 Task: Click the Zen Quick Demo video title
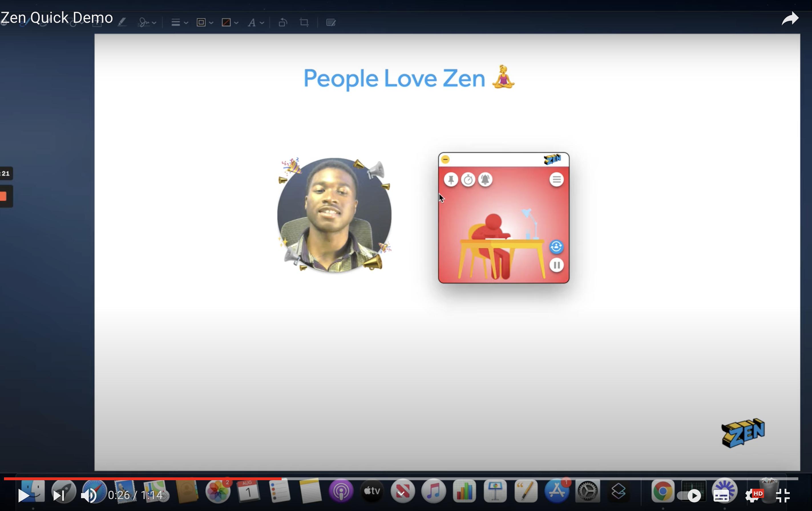click(56, 17)
